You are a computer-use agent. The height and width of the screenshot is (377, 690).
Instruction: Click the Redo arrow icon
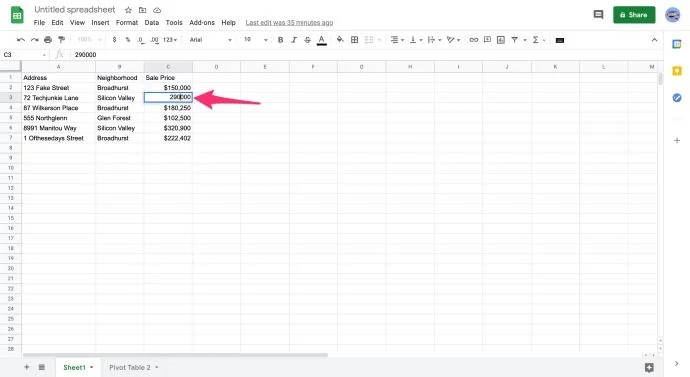(x=34, y=40)
